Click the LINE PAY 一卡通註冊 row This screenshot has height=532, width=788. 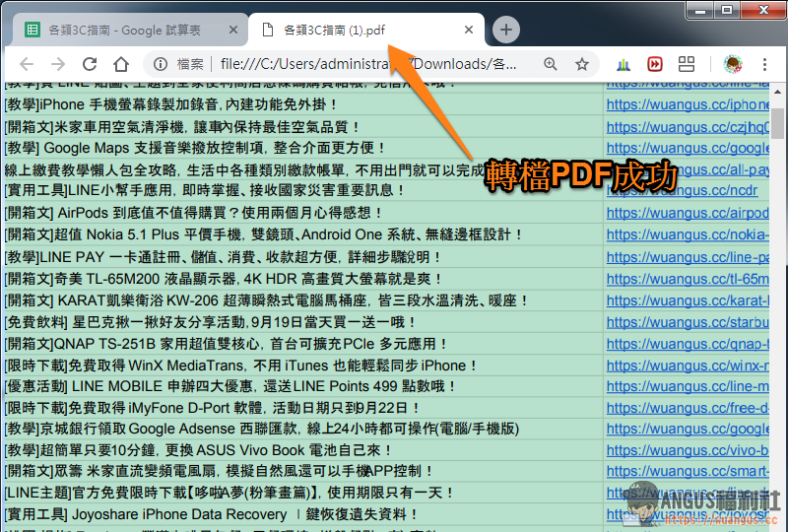point(223,257)
